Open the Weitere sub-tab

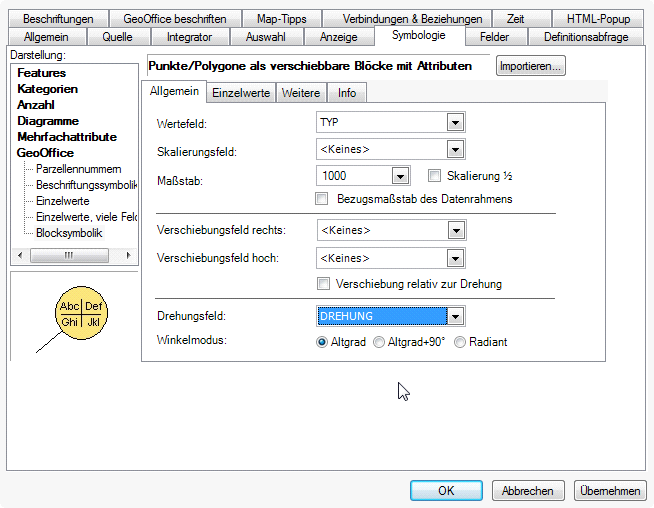point(301,93)
